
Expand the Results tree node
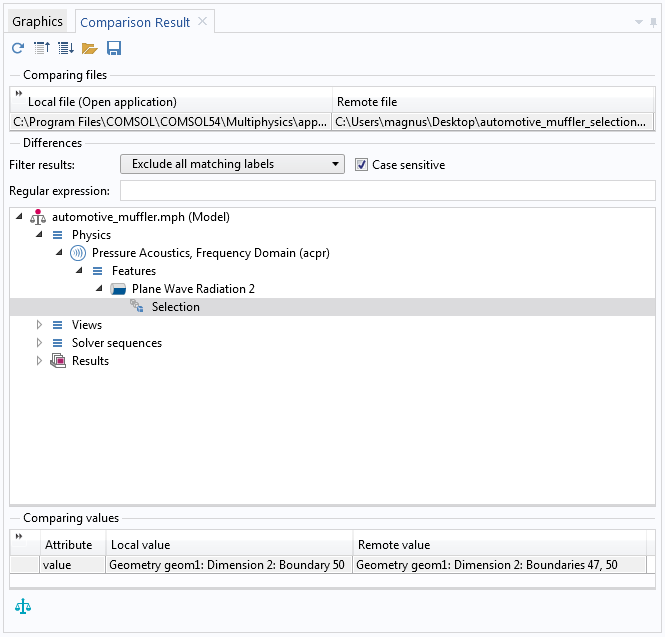point(39,361)
